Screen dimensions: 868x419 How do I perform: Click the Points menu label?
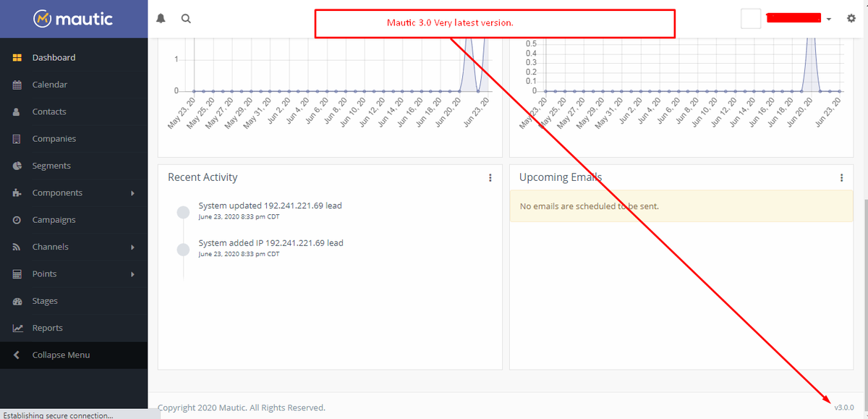point(44,274)
